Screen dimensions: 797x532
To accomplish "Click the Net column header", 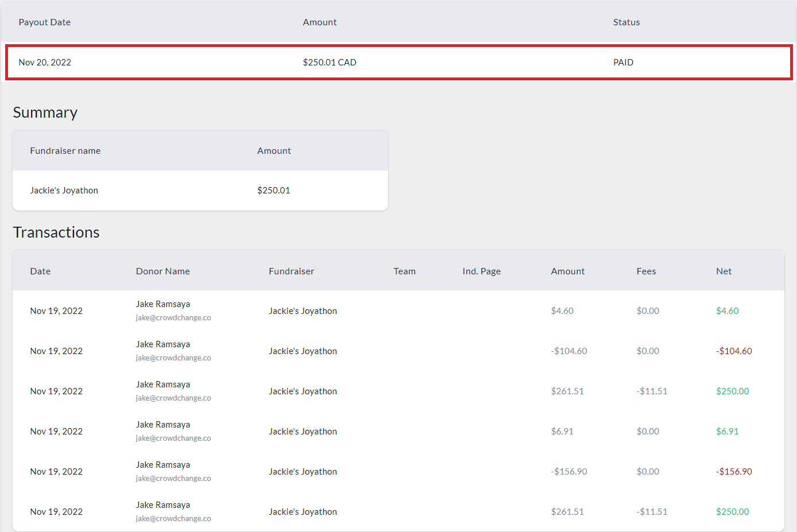I will (x=724, y=271).
